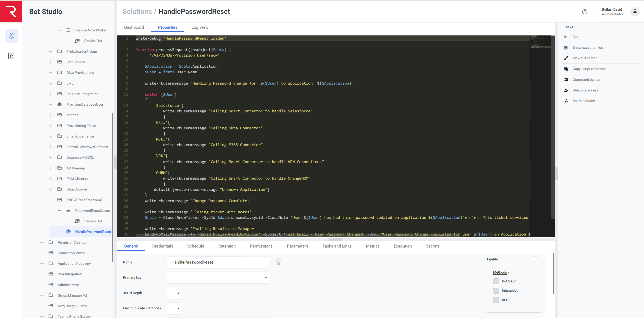Click the Service Bot icon under PasswordResetQueue
The image size is (644, 318).
click(77, 221)
